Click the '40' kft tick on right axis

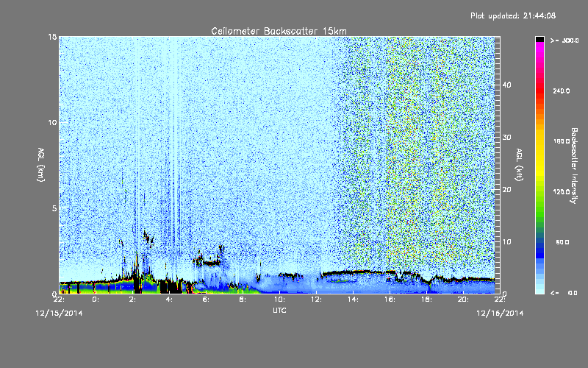click(506, 85)
